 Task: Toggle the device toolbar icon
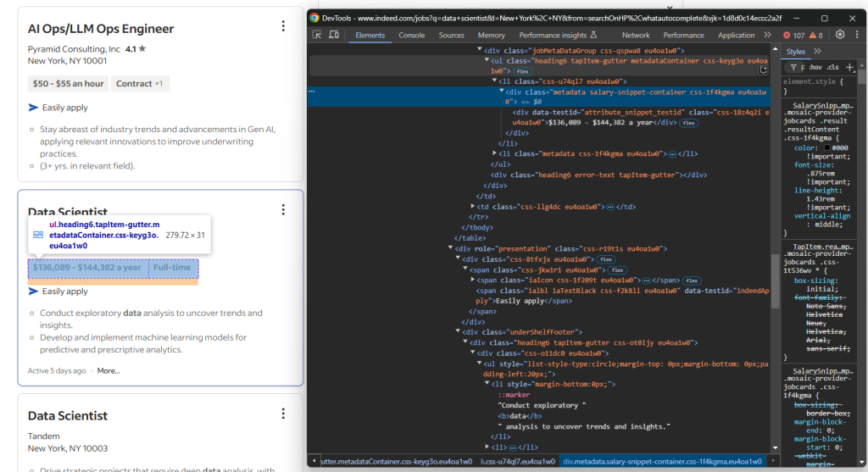click(334, 35)
